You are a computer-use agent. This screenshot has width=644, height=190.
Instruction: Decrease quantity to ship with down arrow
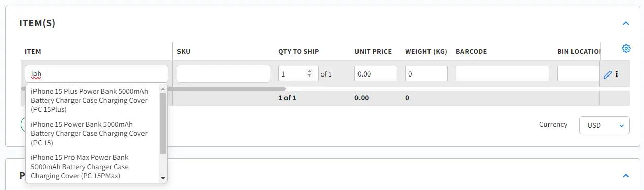coord(309,76)
